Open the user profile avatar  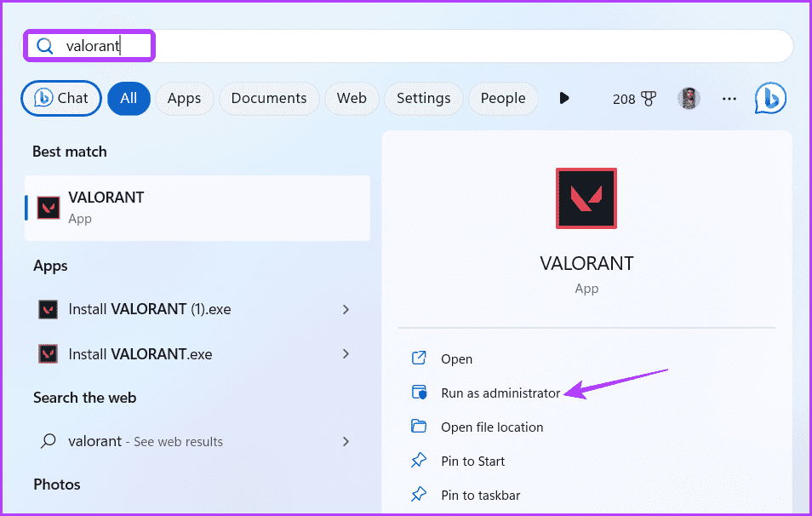[x=689, y=99]
